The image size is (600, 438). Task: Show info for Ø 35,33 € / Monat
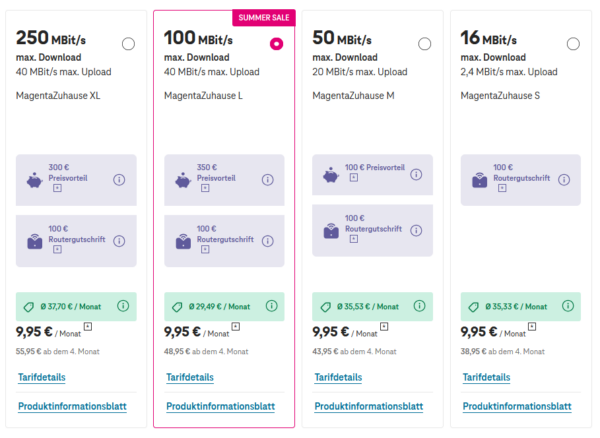pyautogui.click(x=568, y=306)
